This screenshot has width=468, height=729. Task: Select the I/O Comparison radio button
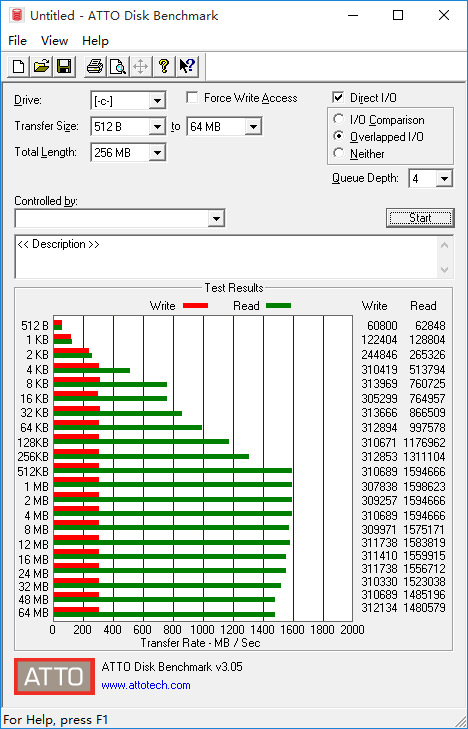tap(339, 119)
